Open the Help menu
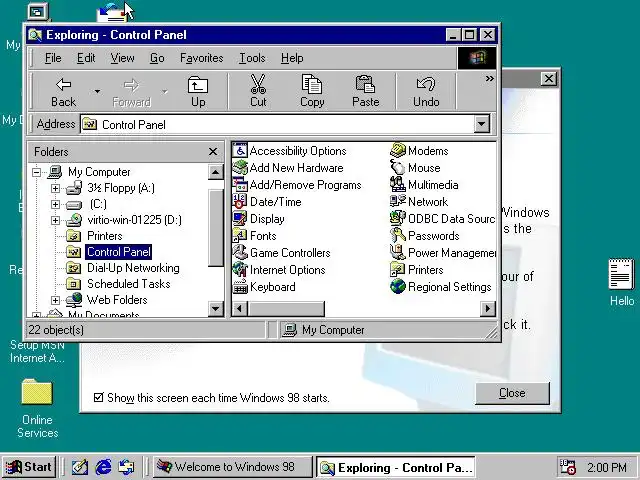Image resolution: width=640 pixels, height=480 pixels. click(x=292, y=58)
